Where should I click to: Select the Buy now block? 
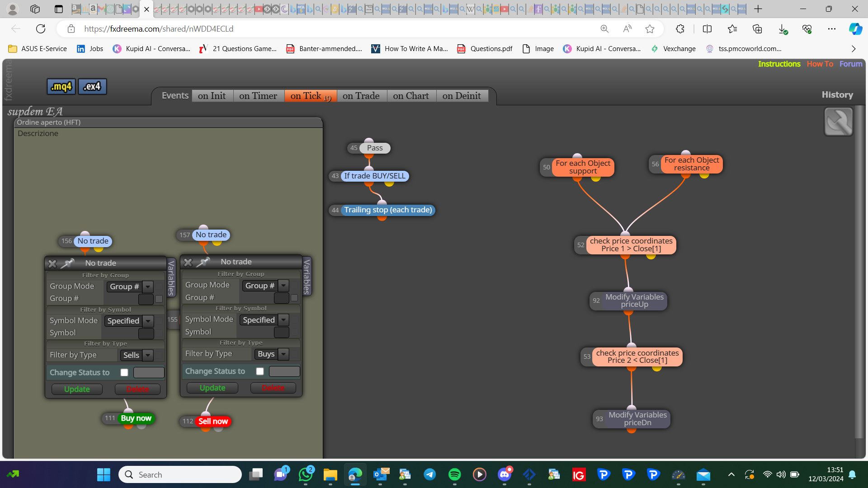(x=136, y=418)
